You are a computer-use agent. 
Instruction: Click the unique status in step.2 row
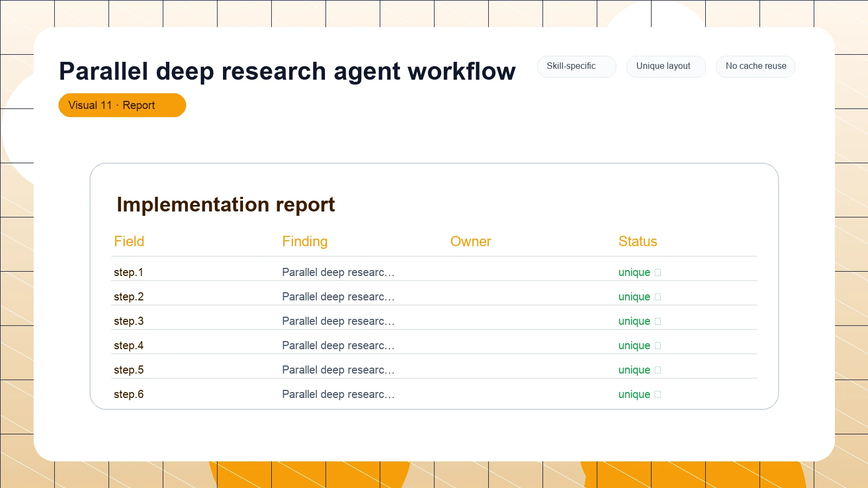click(640, 297)
